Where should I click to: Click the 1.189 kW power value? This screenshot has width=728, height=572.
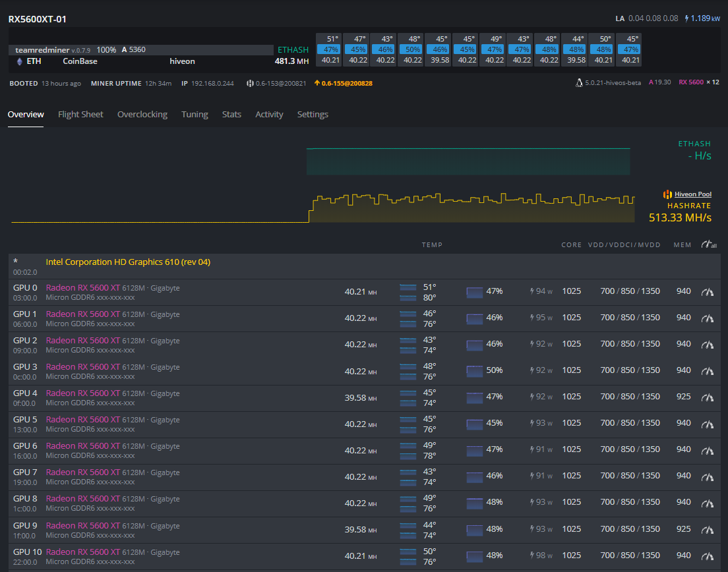pos(706,18)
